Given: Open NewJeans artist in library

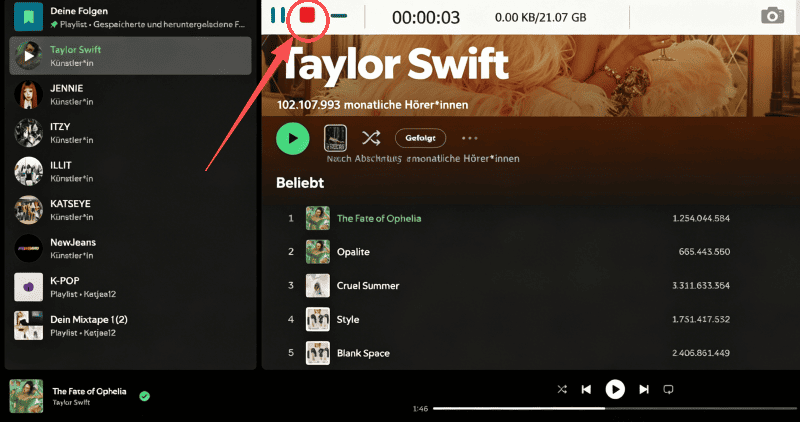Looking at the screenshot, I should (x=130, y=249).
